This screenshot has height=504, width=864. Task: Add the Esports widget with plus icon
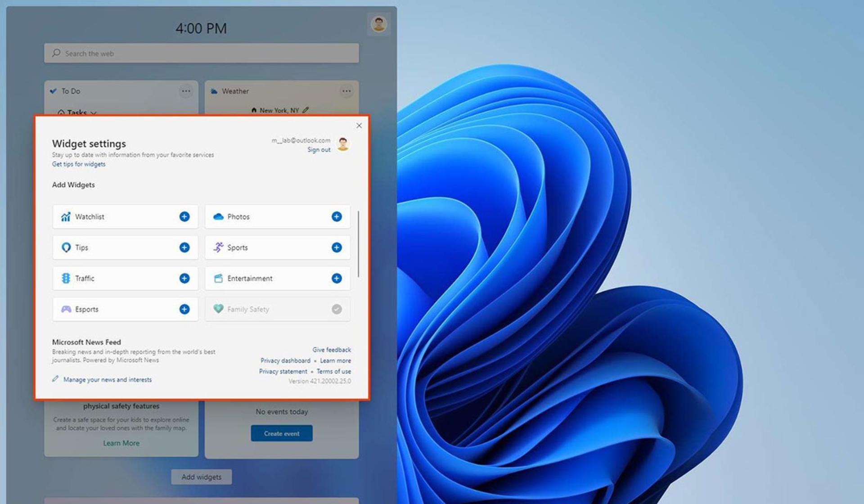pyautogui.click(x=184, y=309)
